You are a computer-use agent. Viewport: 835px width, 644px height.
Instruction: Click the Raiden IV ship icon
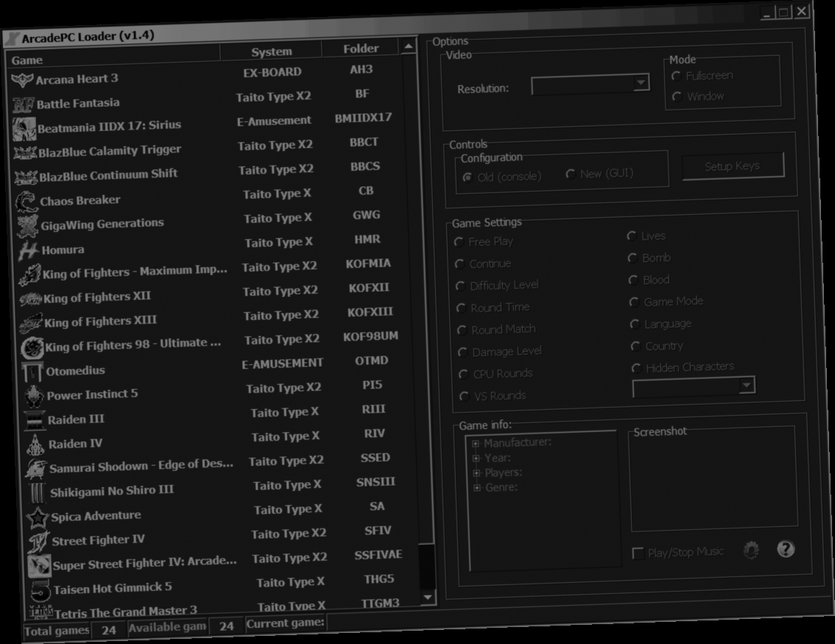[35, 445]
